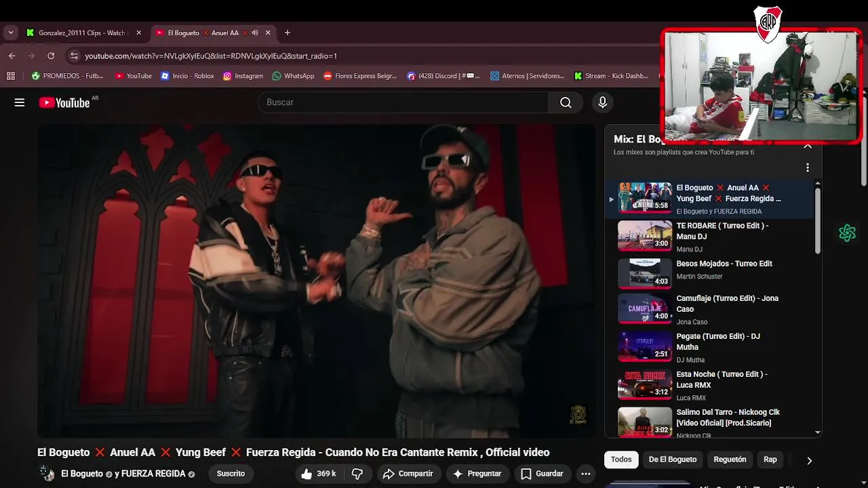The height and width of the screenshot is (488, 868).
Task: Open the Inicio - Roblox bookmark
Action: (x=187, y=76)
